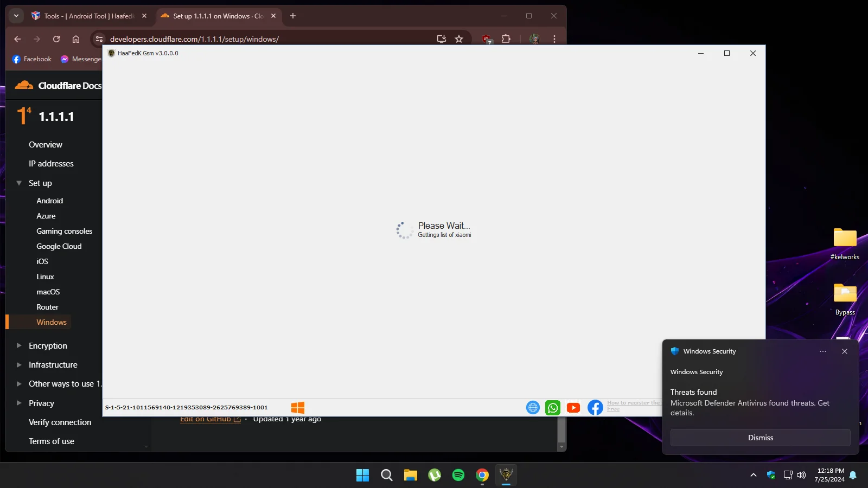
Task: Switch to the Set up 1.1.1.1 on Windows tab
Action: (x=218, y=16)
